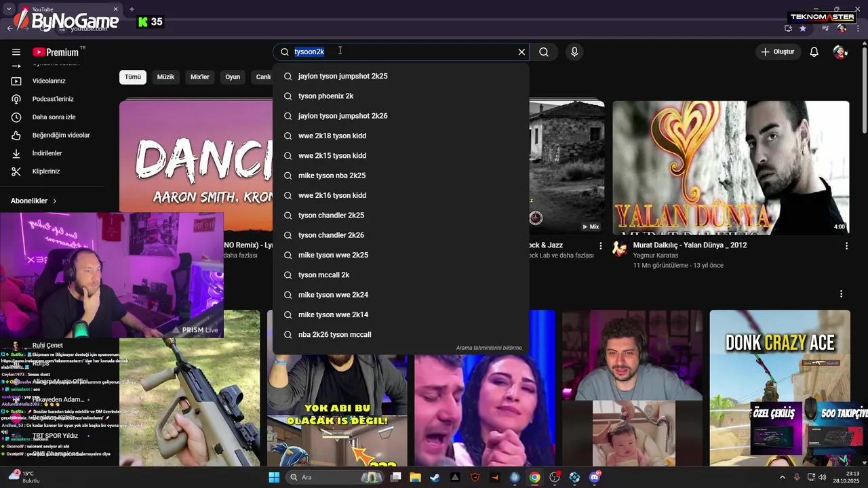Open Podcast'leriniz in the sidebar
Viewport: 868px width, 488px height.
(54, 99)
